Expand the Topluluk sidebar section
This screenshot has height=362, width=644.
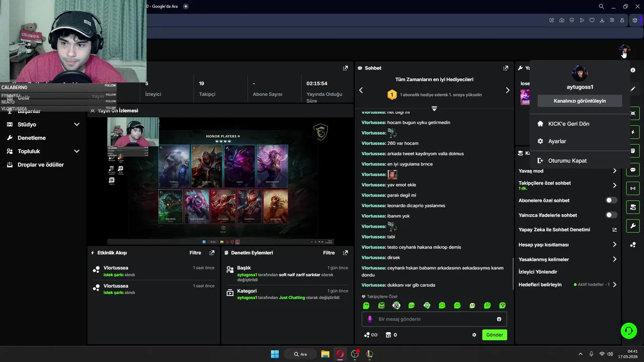(x=76, y=151)
